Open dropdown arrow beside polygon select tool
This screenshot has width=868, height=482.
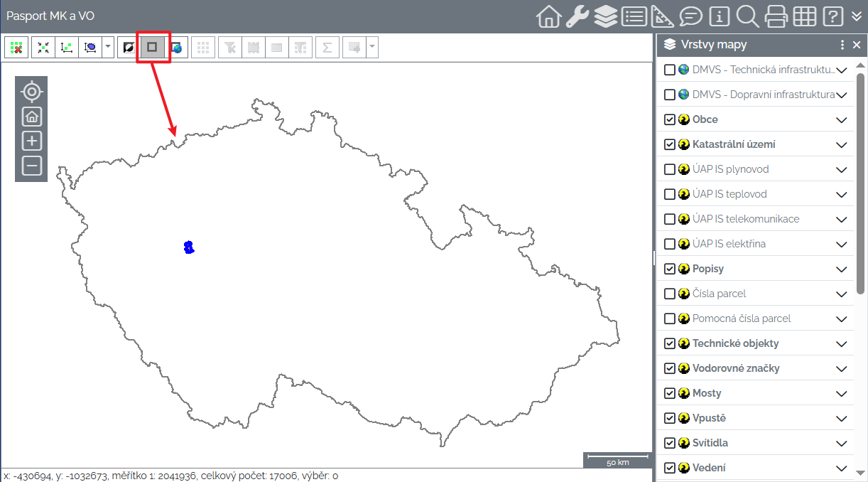[x=107, y=48]
